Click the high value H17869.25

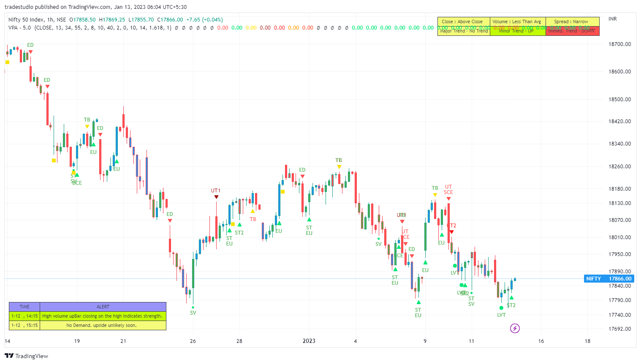pyautogui.click(x=112, y=20)
